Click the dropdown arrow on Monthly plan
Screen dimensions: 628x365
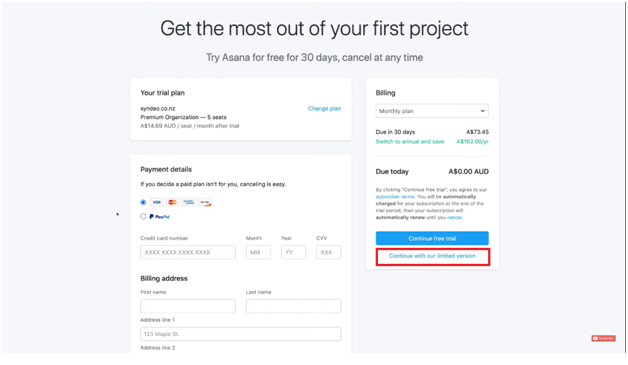(x=482, y=111)
